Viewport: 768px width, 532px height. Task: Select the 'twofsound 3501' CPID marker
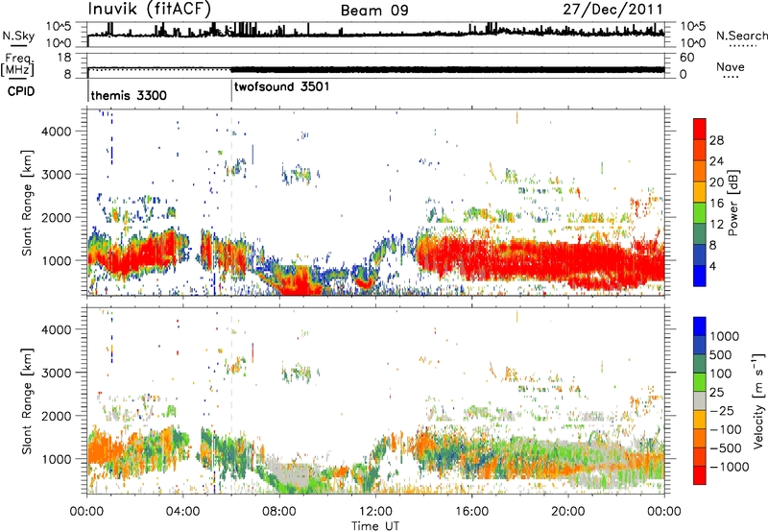pyautogui.click(x=281, y=87)
